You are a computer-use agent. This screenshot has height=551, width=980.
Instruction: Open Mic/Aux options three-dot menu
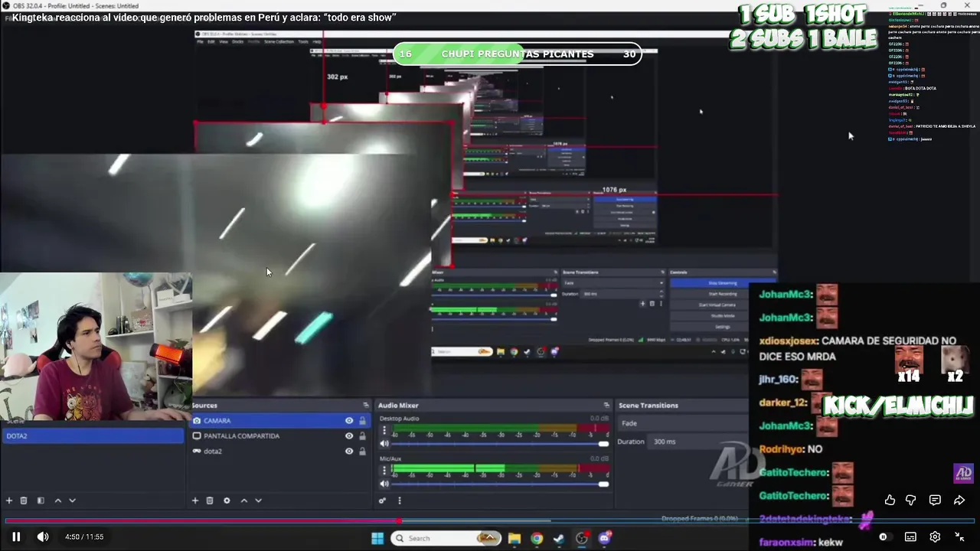[x=384, y=471]
